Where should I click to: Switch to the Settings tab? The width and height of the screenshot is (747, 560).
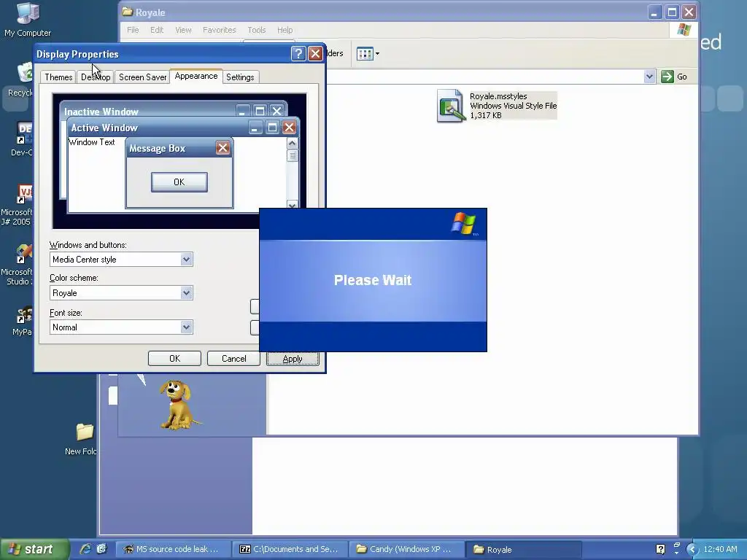point(240,77)
